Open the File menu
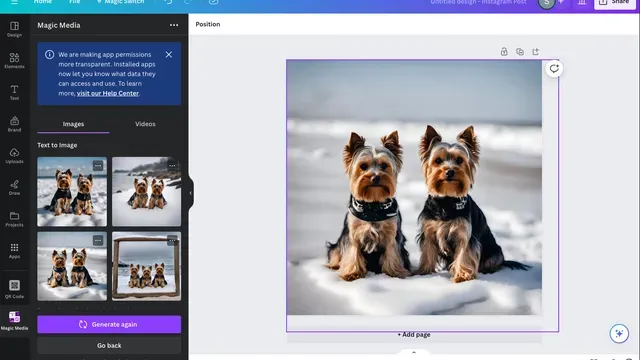Viewport: 640px width, 360px height. point(75,2)
